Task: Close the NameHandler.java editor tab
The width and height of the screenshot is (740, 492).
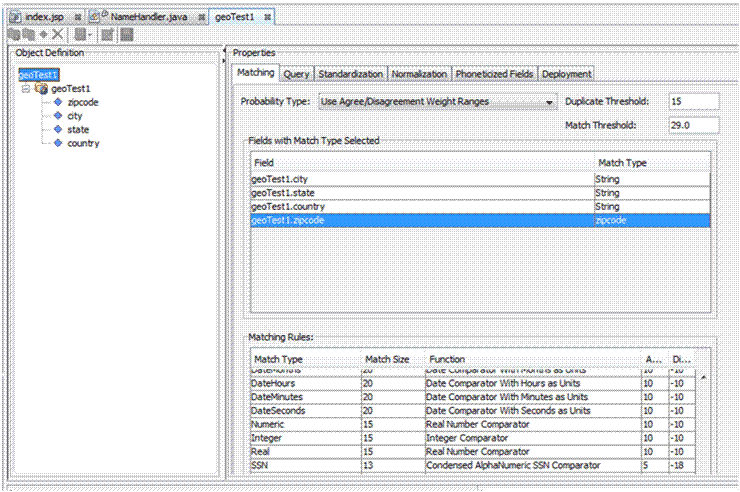Action: pyautogui.click(x=202, y=17)
